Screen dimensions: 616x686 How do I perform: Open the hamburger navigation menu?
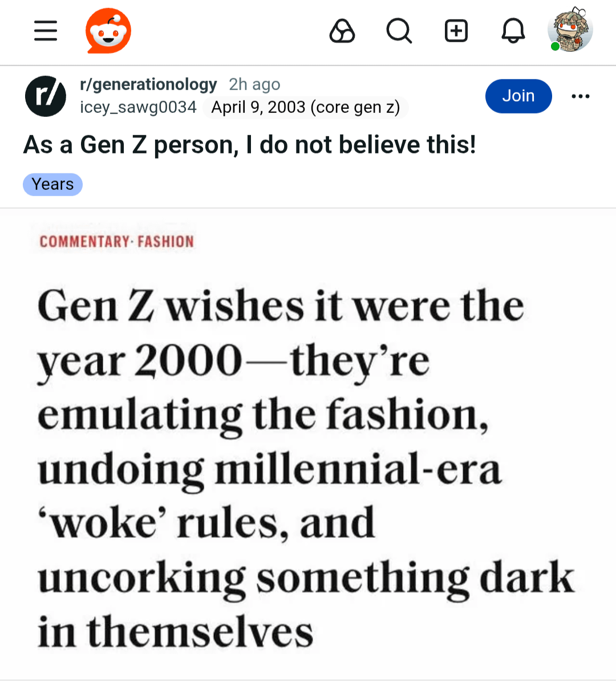point(46,31)
